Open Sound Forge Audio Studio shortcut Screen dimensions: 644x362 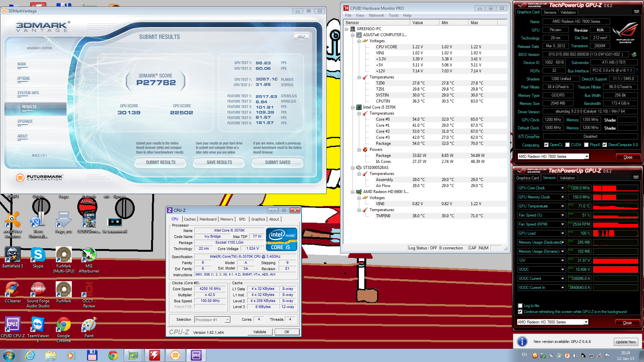pyautogui.click(x=38, y=294)
